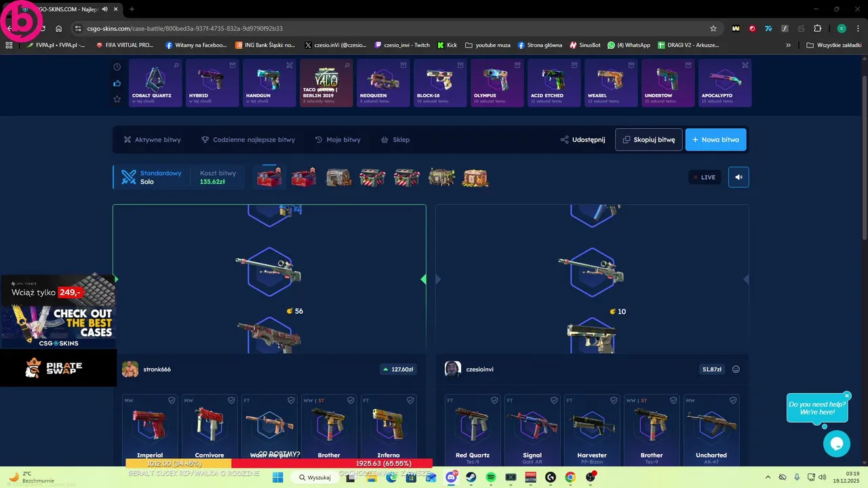This screenshot has height=488, width=868.
Task: Click the LIVE status badge
Action: (705, 177)
